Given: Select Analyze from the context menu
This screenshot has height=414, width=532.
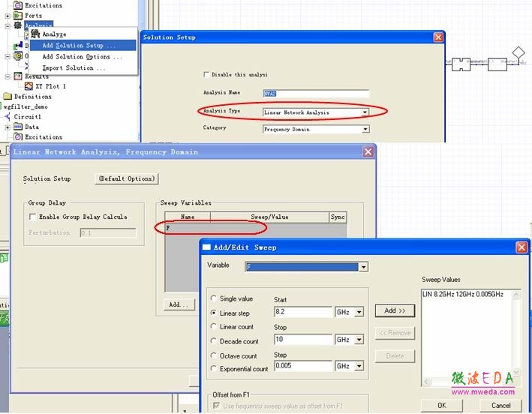Looking at the screenshot, I should (54, 34).
